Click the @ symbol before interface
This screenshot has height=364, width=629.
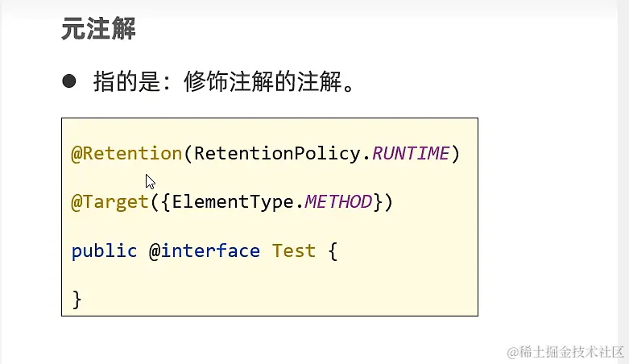155,251
